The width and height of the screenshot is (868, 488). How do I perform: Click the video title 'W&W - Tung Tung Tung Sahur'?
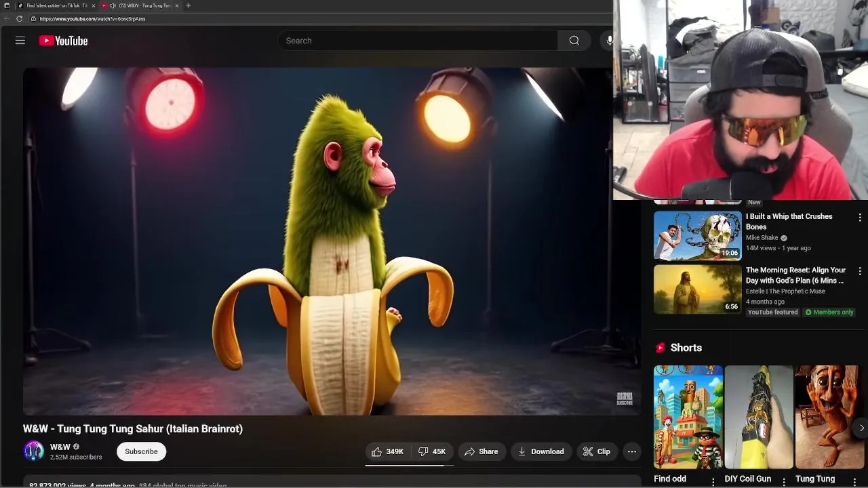pos(133,428)
